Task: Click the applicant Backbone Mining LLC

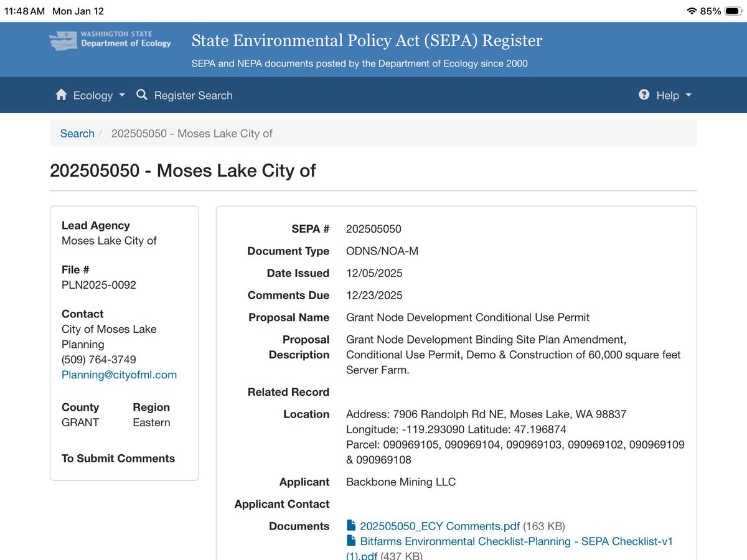Action: tap(401, 482)
